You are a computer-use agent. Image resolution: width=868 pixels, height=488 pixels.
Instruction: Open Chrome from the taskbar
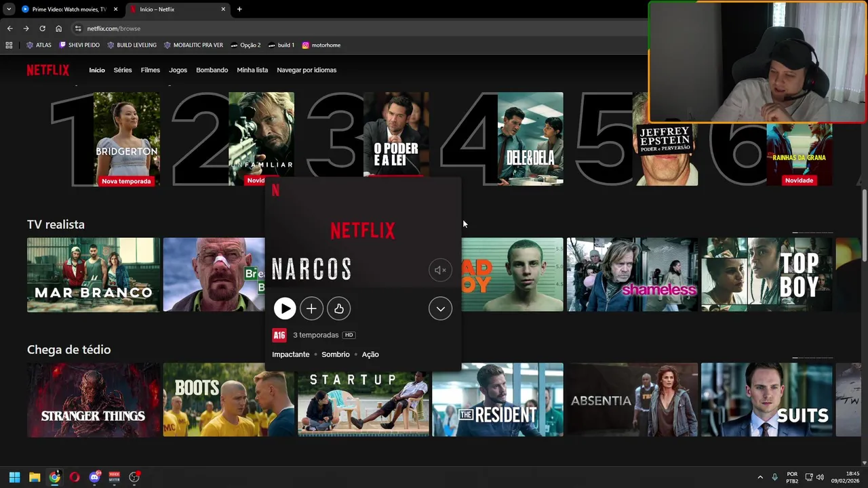click(54, 477)
